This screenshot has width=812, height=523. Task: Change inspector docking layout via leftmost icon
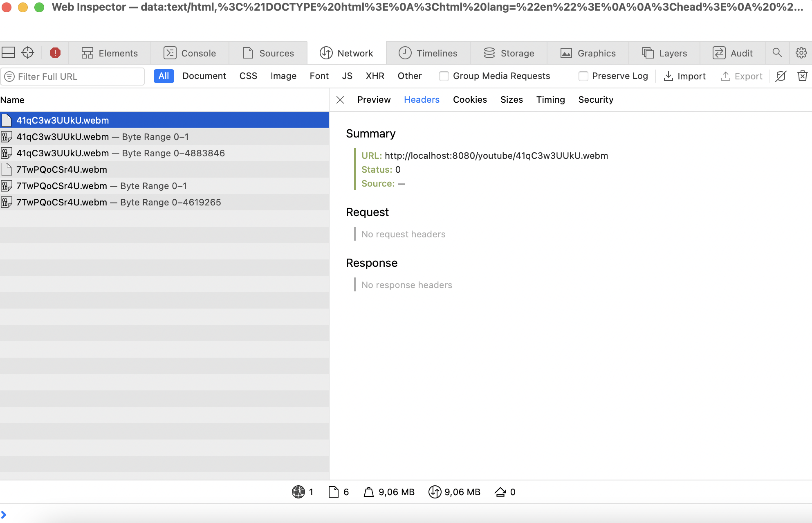[8, 52]
